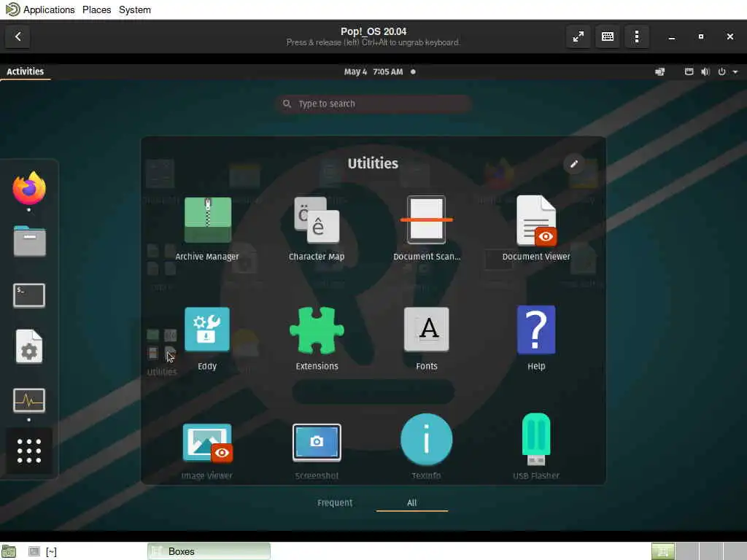The image size is (747, 560).
Task: Open System Monitor from the dock
Action: coord(29,400)
